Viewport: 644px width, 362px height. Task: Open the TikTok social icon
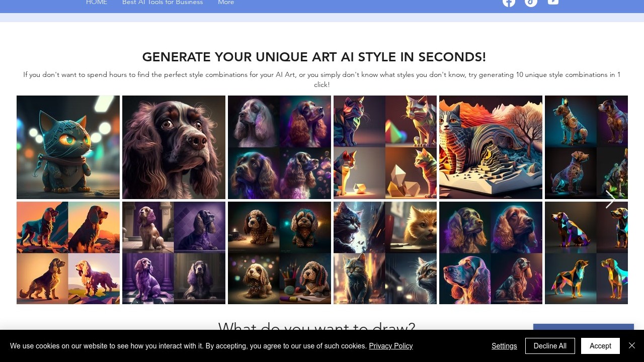(x=531, y=2)
